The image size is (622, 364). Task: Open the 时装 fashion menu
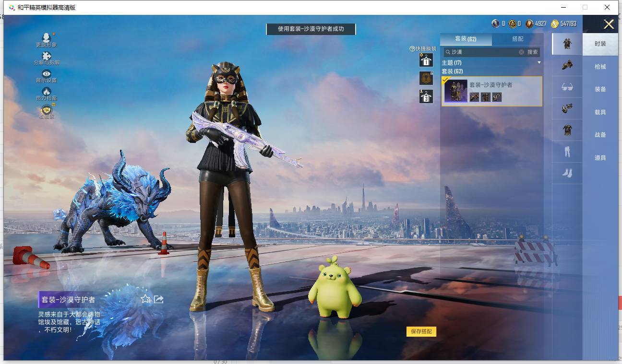coord(600,44)
